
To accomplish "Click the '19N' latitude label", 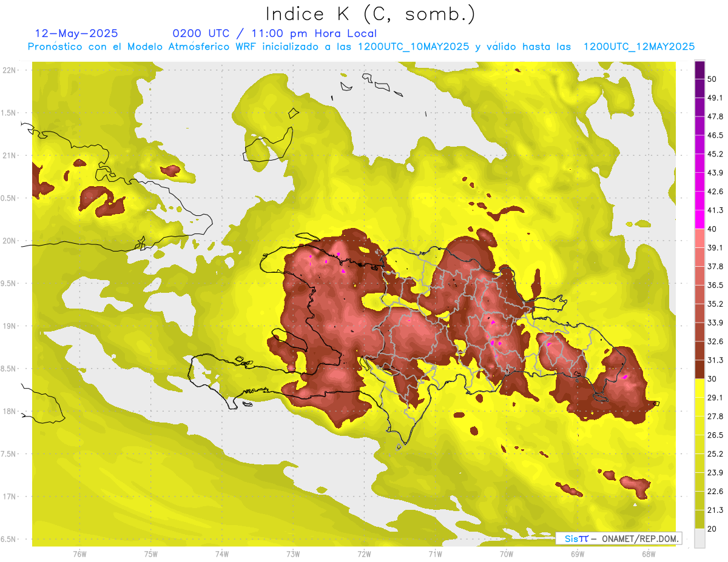I will (10, 326).
